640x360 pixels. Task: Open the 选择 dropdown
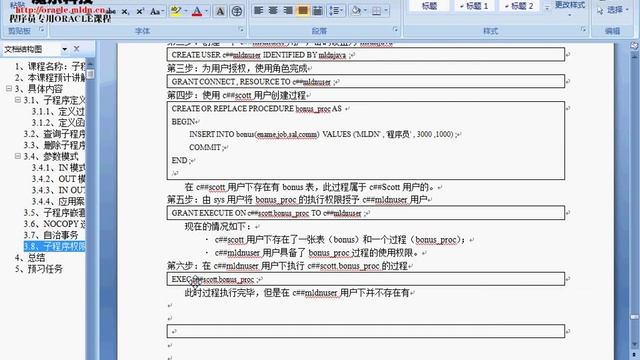click(x=612, y=10)
